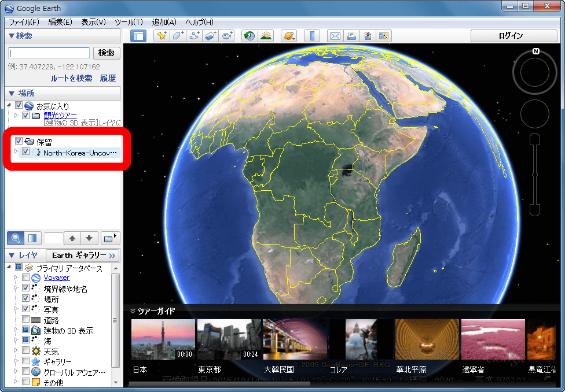
Task: Expand the 建物の 3D 表示 layer tree
Action: click(x=16, y=330)
